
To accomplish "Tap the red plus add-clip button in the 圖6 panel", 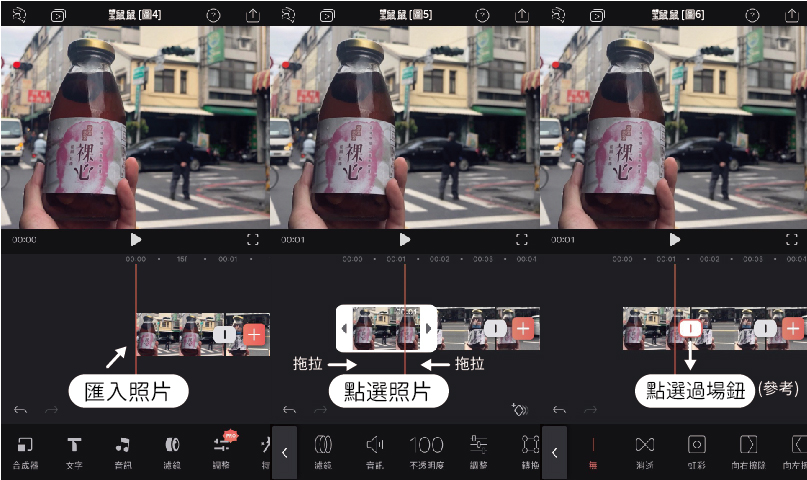I will tap(793, 328).
